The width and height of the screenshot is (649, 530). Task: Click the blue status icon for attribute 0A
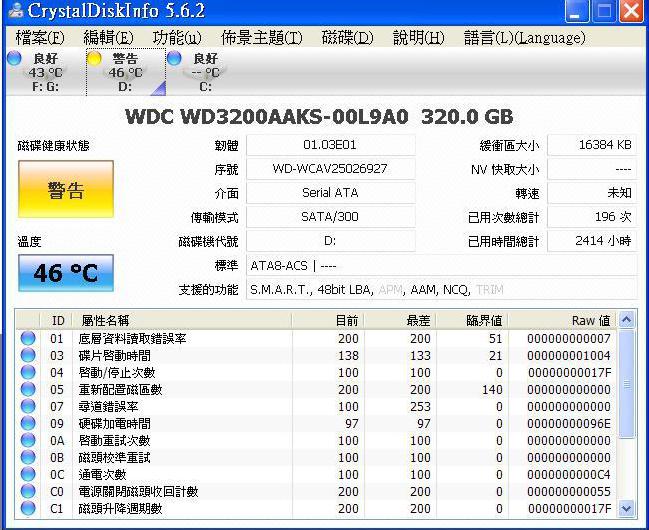click(28, 440)
